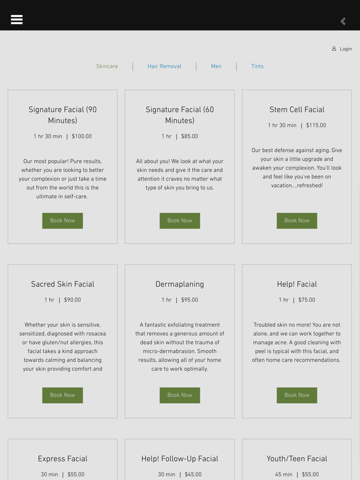The image size is (360, 480).
Task: Book Now for Sacred Skin Facial
Action: (x=63, y=395)
